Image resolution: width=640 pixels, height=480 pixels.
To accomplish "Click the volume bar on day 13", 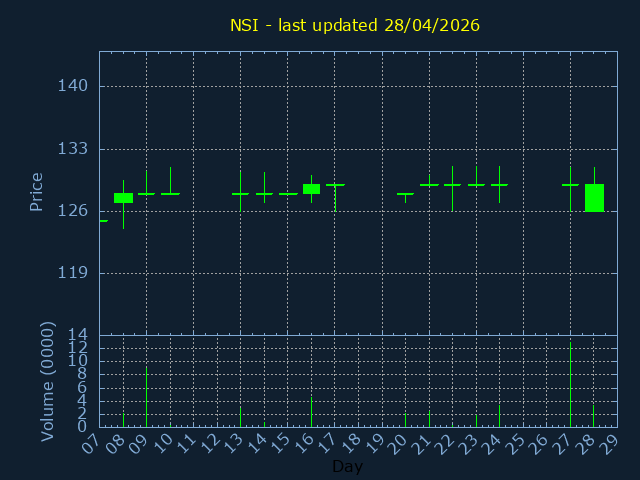I will click(x=240, y=416).
